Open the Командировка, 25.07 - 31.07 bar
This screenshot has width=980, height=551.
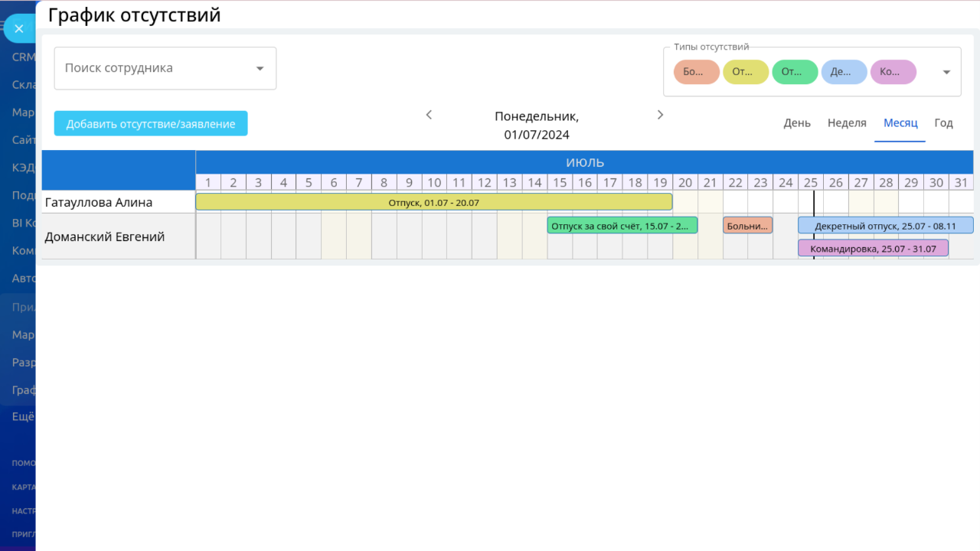coord(873,248)
